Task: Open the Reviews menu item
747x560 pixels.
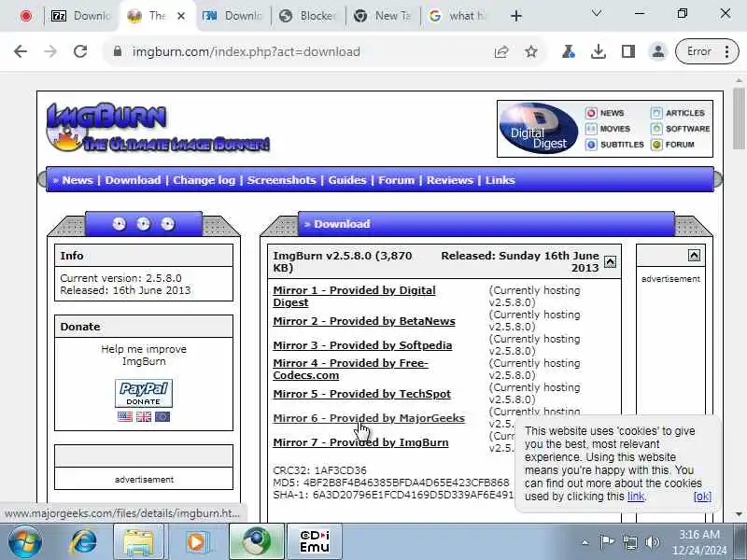Action: click(450, 180)
